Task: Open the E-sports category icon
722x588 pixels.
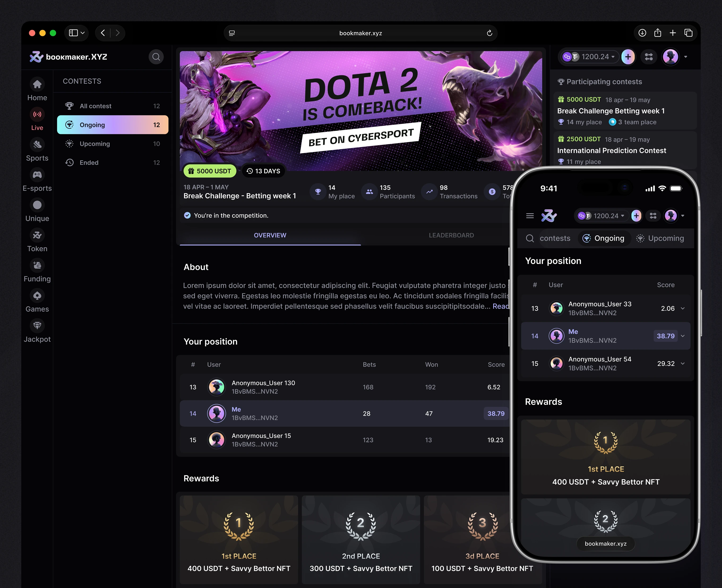Action: click(x=37, y=175)
